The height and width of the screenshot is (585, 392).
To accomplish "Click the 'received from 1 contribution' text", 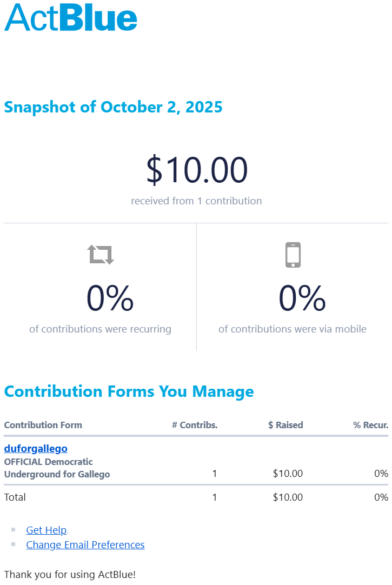I will pyautogui.click(x=196, y=201).
